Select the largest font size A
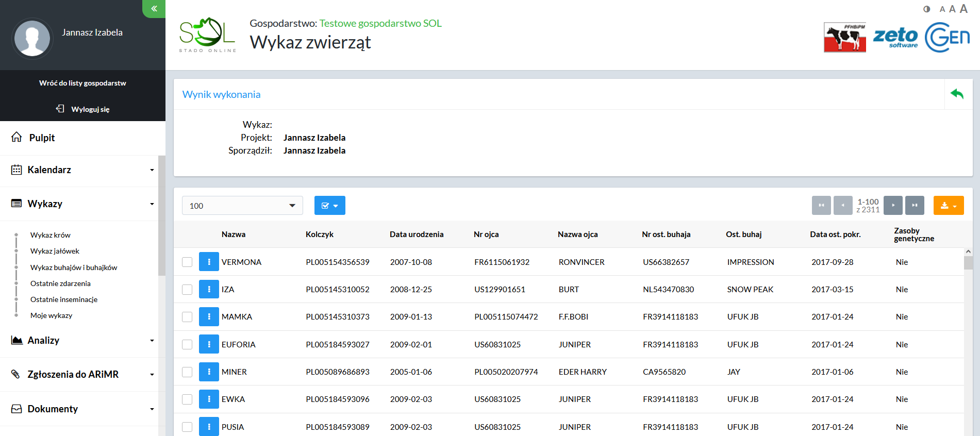The image size is (980, 436). [964, 9]
